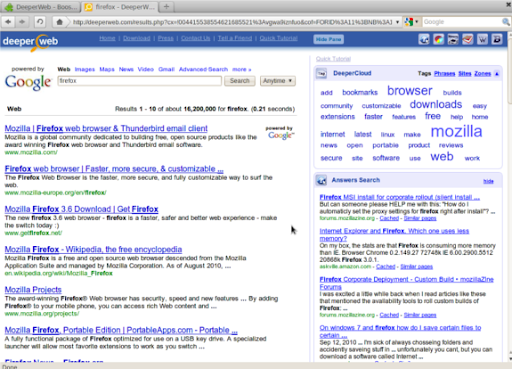This screenshot has width=512, height=369.
Task: Open the Maps search category
Action: click(x=107, y=69)
